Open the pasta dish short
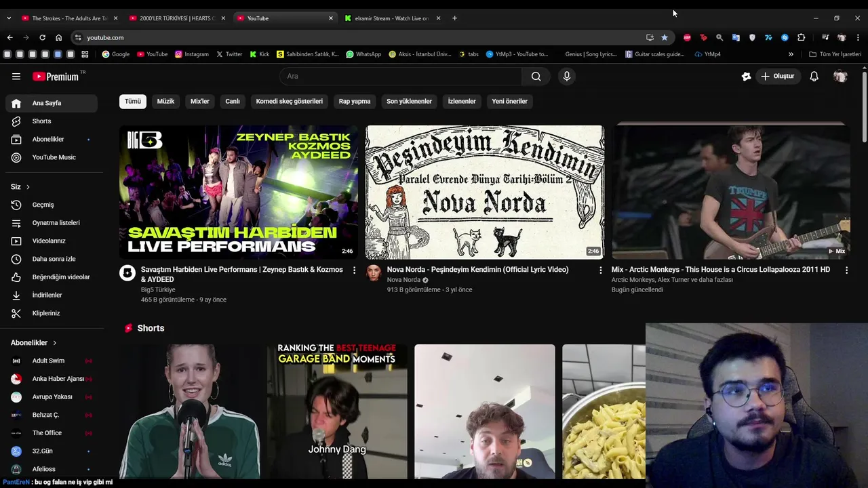 604,411
